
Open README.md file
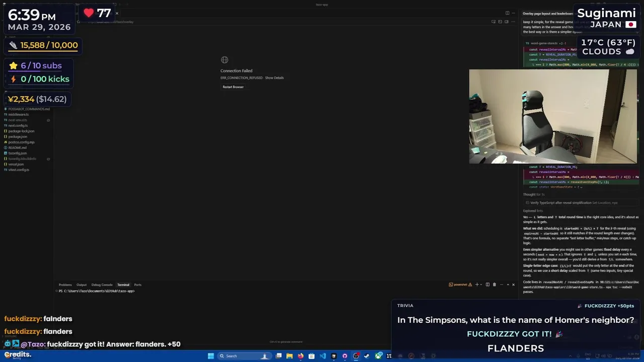(17, 148)
